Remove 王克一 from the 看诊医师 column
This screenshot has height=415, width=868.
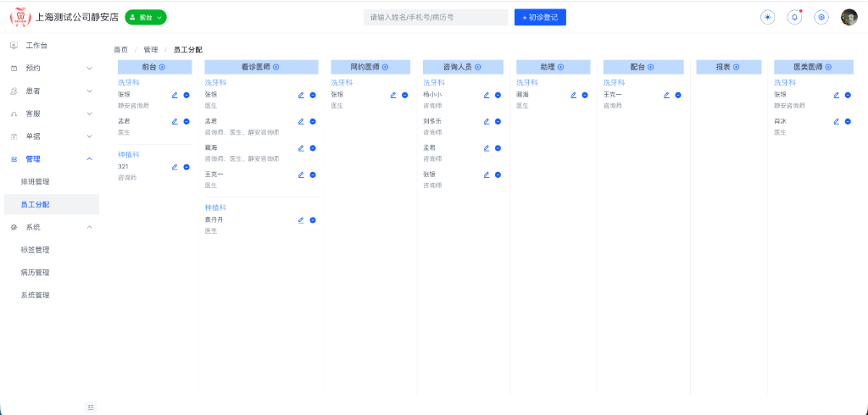tap(313, 174)
